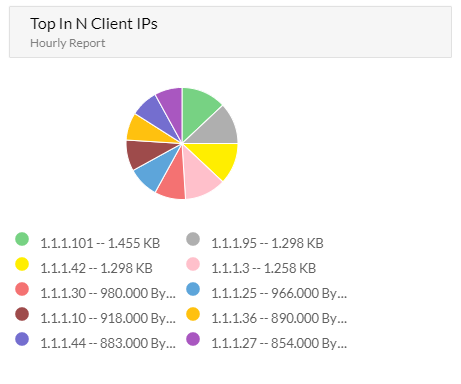Select the yellow pie slice
The image size is (461, 384).
point(218,158)
